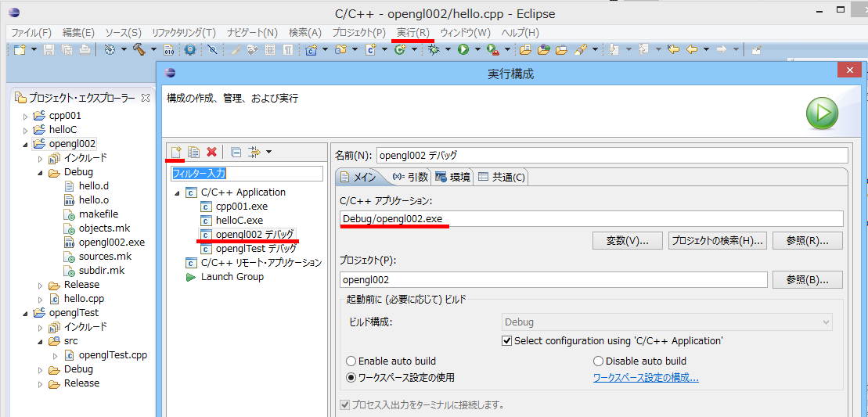This screenshot has height=417, width=868.
Task: Select Launch Group in configuration list
Action: (225, 276)
